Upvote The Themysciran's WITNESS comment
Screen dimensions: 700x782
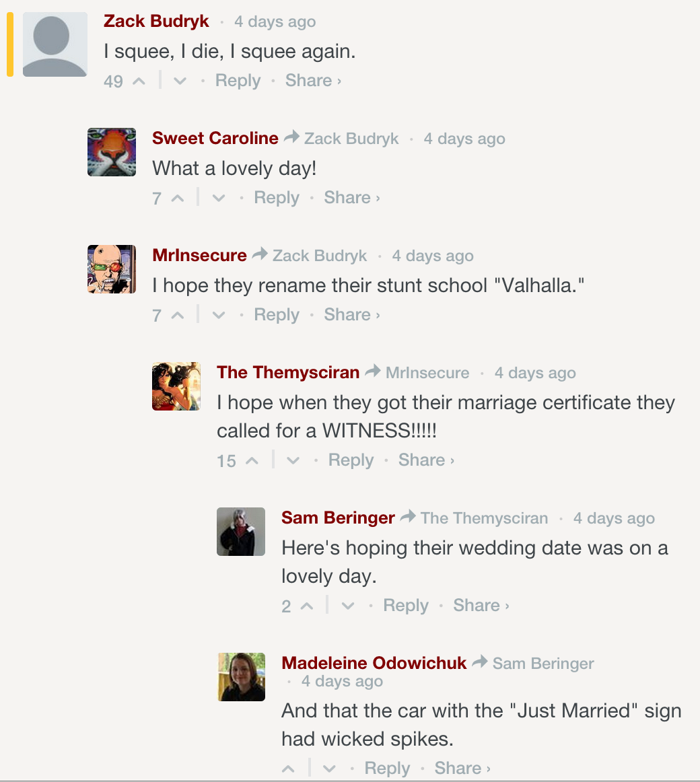click(252, 461)
